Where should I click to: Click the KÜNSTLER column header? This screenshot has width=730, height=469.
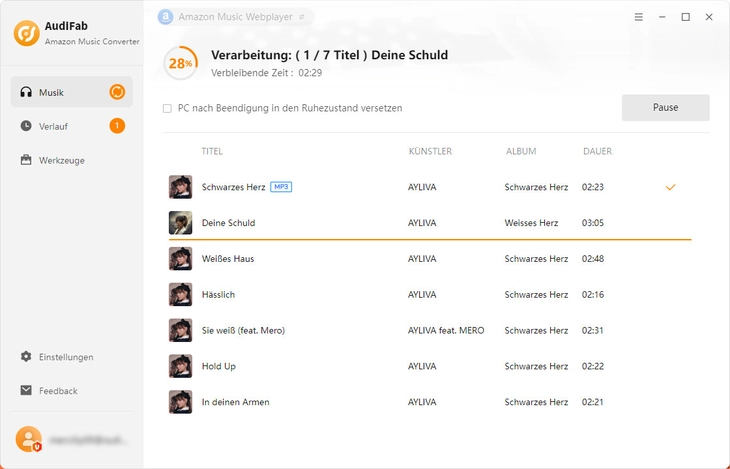coord(430,151)
